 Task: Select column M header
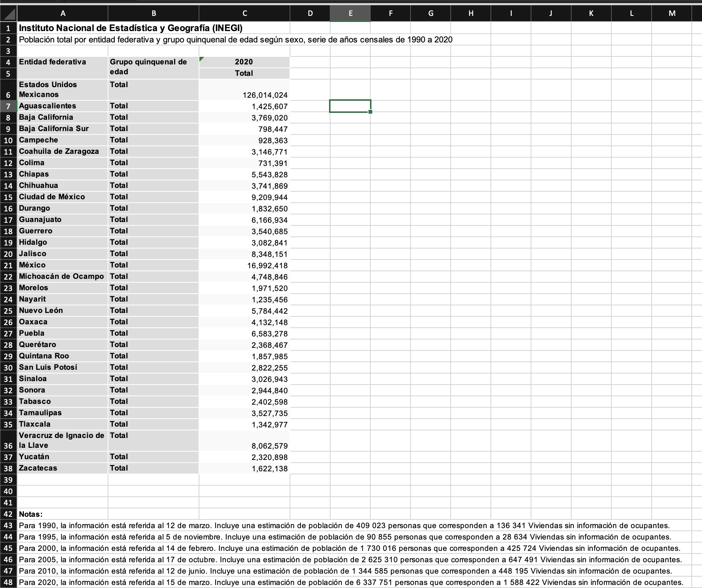click(x=672, y=14)
